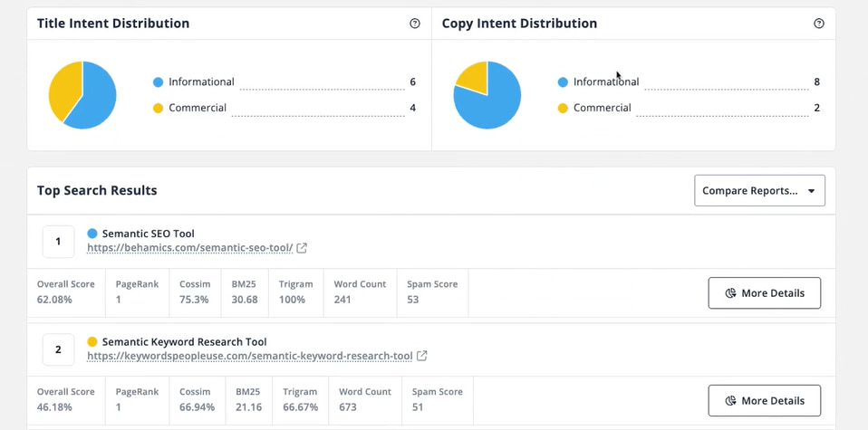Viewport: 868px width, 430px height.
Task: Click help icon for Copy Intent Distribution
Action: coord(819,24)
